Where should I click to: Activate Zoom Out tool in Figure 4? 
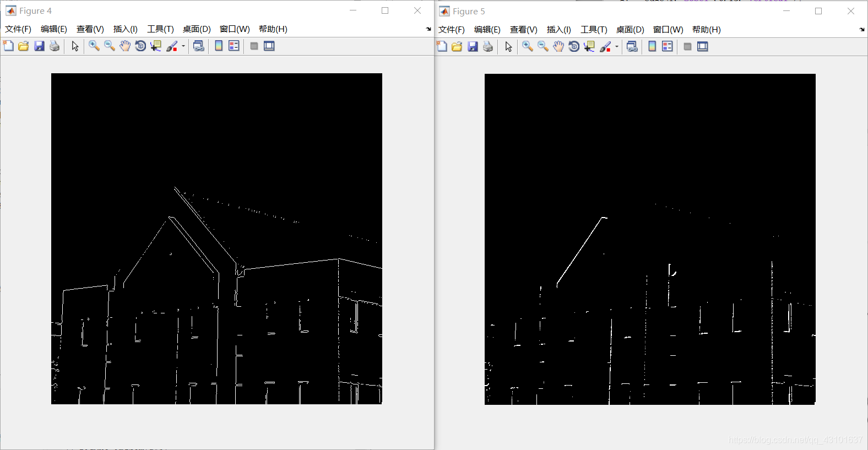click(x=110, y=46)
